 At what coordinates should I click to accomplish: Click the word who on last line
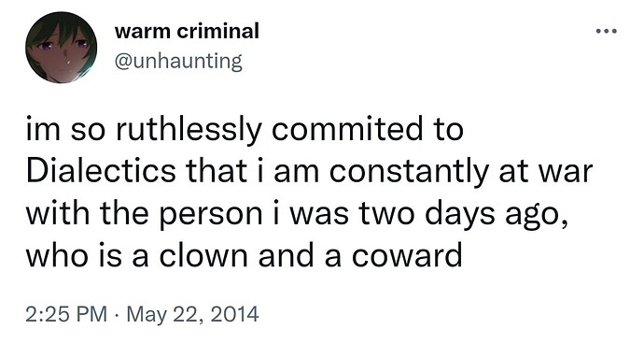[x=56, y=254]
